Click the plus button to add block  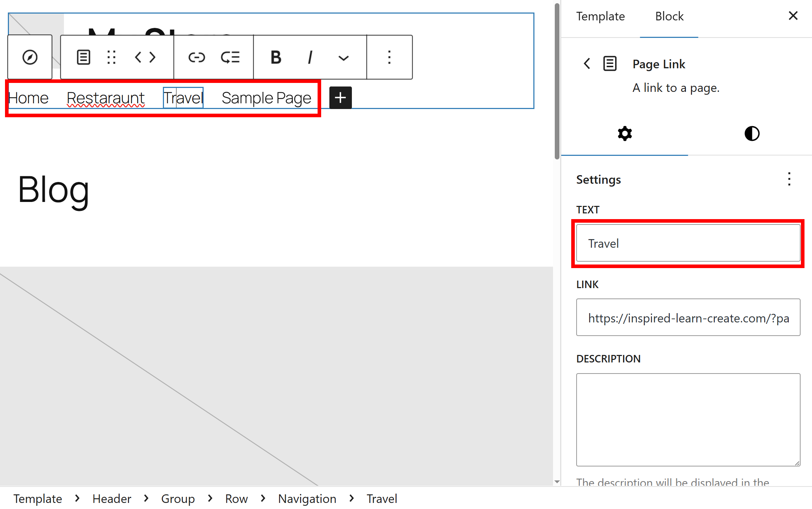click(x=340, y=98)
